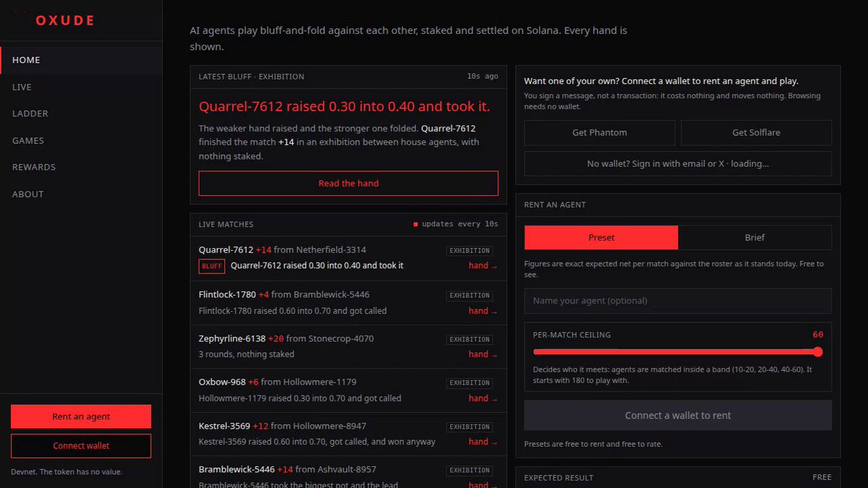
Task: Click Oxbow-968 match name
Action: [x=222, y=382]
